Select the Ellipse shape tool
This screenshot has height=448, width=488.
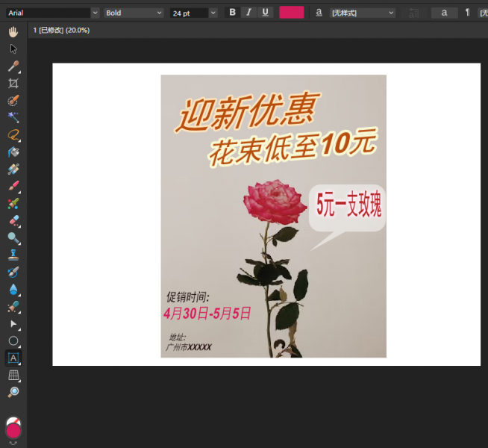pos(13,340)
